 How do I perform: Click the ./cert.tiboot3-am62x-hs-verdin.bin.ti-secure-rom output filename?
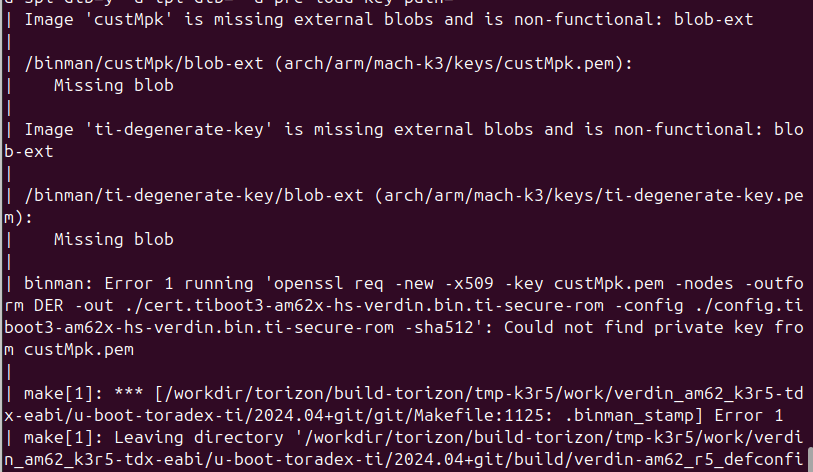(x=365, y=306)
